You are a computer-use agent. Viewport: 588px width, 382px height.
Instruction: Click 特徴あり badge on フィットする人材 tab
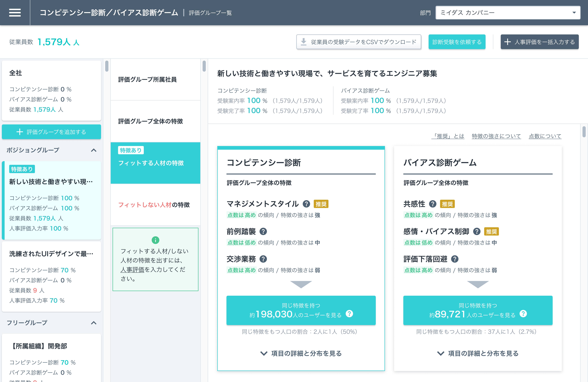(131, 150)
